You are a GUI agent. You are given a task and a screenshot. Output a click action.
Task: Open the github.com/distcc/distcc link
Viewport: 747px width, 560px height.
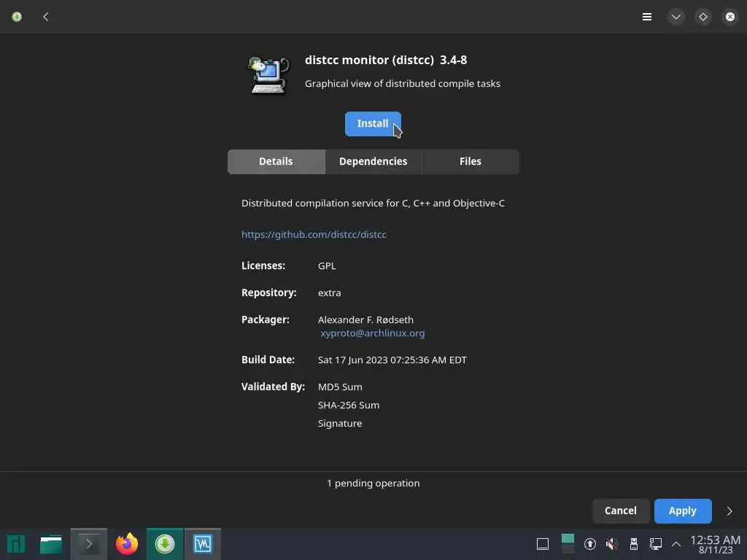(x=314, y=234)
